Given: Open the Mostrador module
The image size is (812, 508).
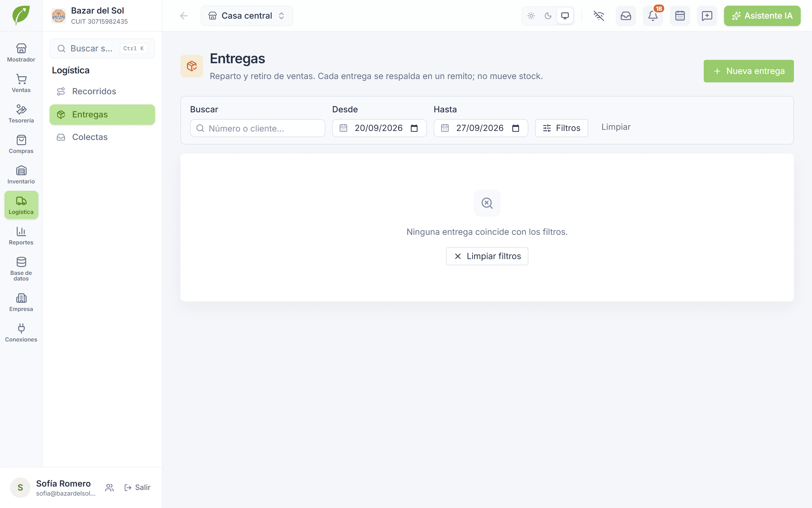Looking at the screenshot, I should pyautogui.click(x=21, y=53).
